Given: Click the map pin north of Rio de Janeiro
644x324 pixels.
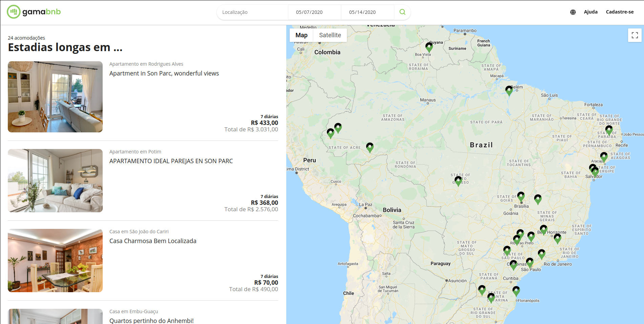Looking at the screenshot, I should pos(542,254).
